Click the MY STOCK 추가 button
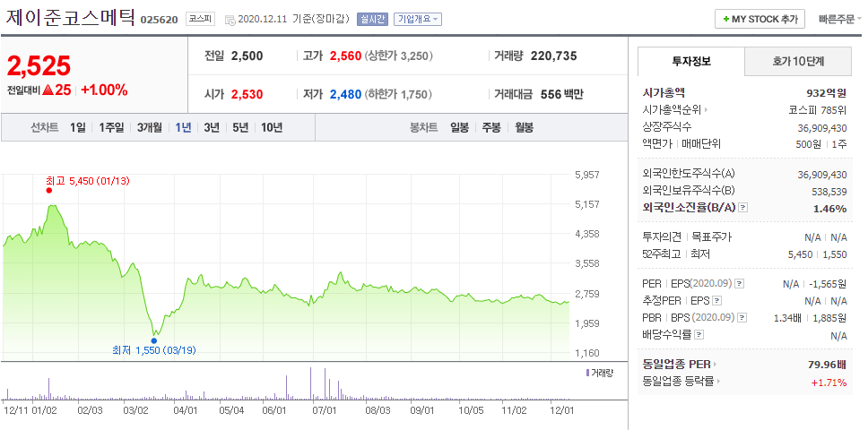Image resolution: width=868 pixels, height=430 pixels. pyautogui.click(x=759, y=19)
